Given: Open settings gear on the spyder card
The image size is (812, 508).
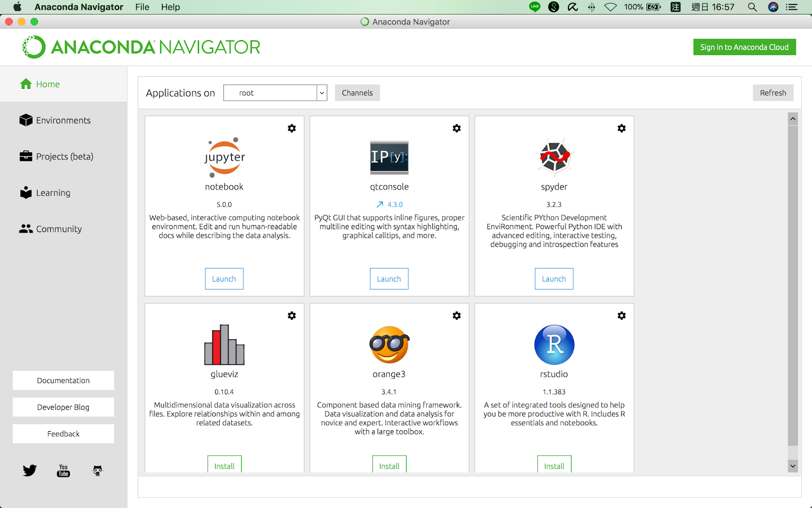Looking at the screenshot, I should tap(622, 129).
